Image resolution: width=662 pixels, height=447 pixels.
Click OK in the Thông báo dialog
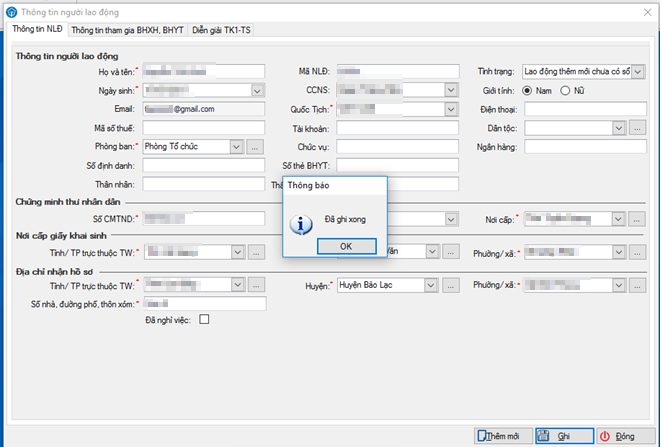point(345,246)
